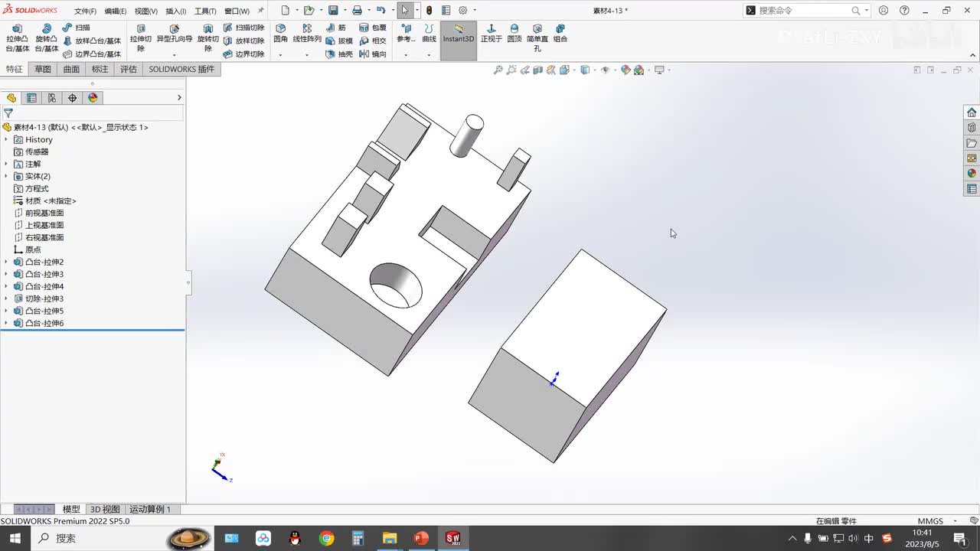
Task: Choose the 放样凸台/基体 loft tool
Action: [x=92, y=41]
